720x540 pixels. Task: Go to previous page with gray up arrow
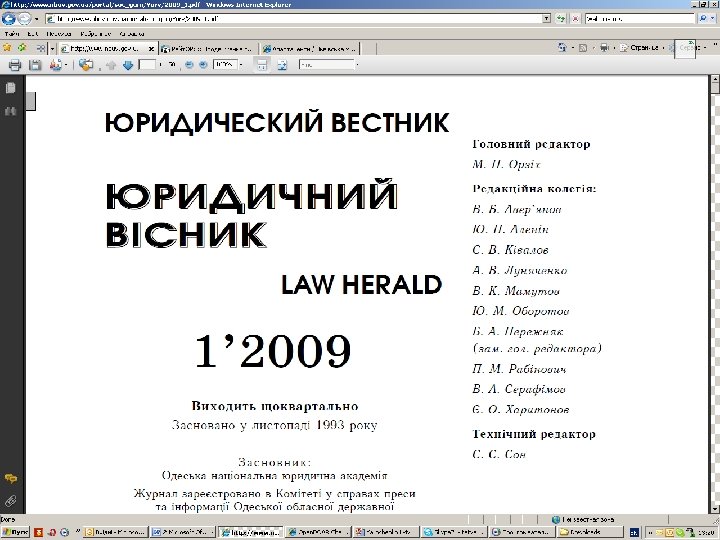[x=111, y=65]
